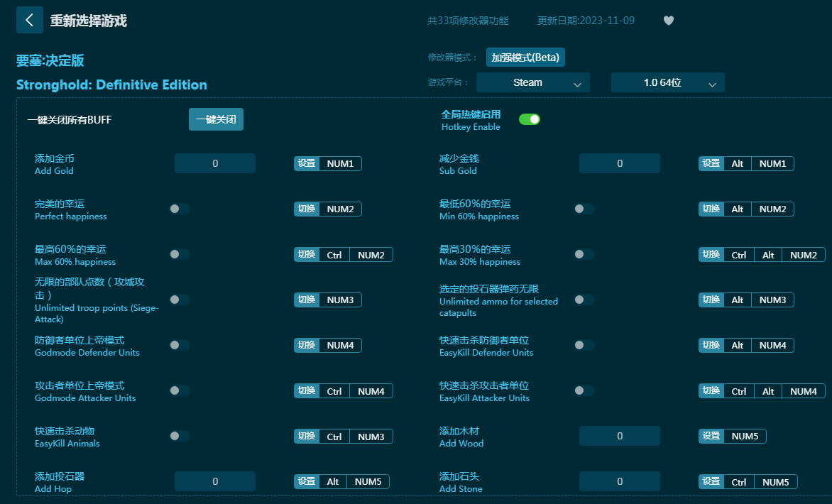Click the back arrow icon
The image size is (832, 504).
[x=29, y=20]
